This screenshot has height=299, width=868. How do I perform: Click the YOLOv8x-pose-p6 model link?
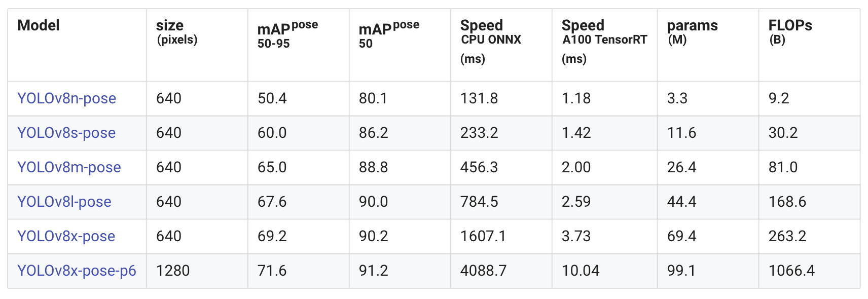(x=77, y=271)
